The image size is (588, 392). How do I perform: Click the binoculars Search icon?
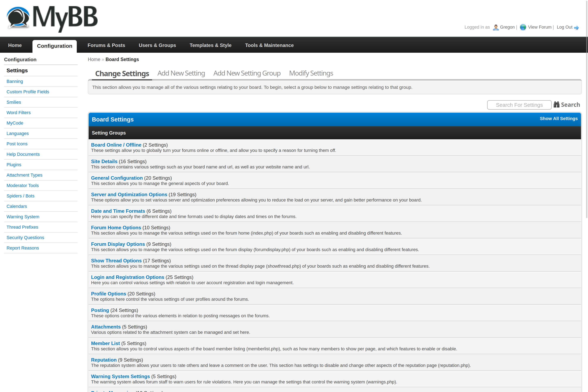556,105
